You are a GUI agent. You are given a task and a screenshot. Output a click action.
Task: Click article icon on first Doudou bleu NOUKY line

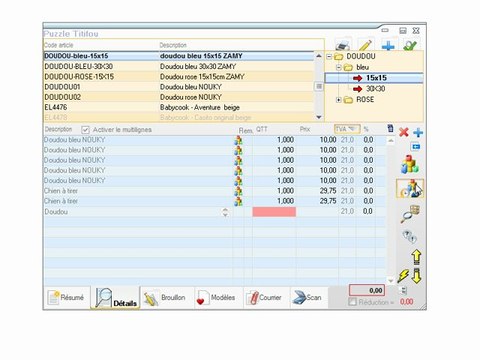tap(238, 140)
